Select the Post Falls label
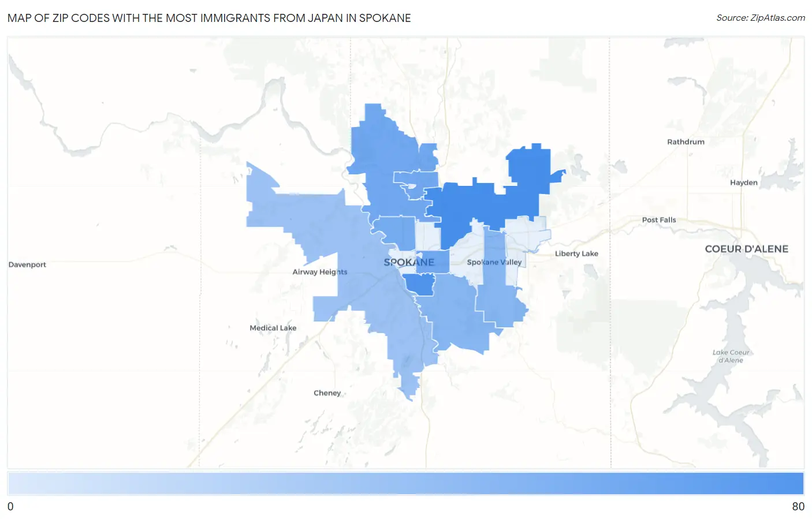Viewport: 812px width, 519px height. 659,220
